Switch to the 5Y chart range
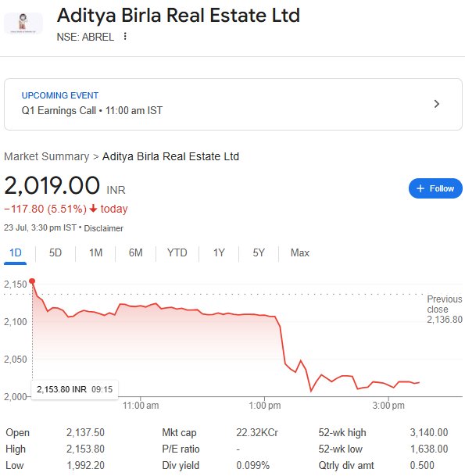The height and width of the screenshot is (476, 465). pyautogui.click(x=259, y=253)
